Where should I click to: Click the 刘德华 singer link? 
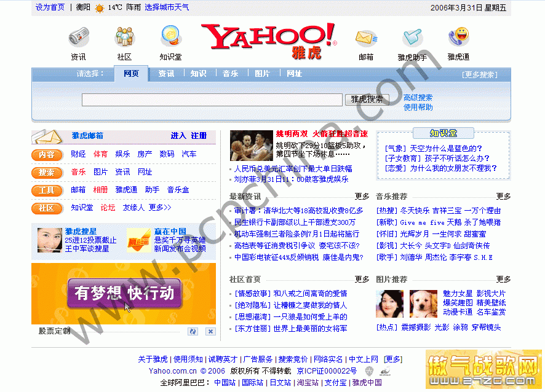point(410,257)
